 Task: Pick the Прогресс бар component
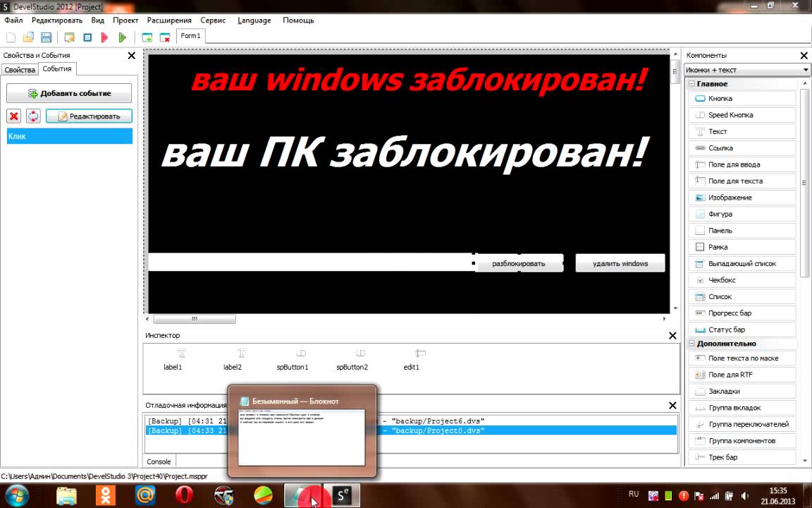coord(742,313)
